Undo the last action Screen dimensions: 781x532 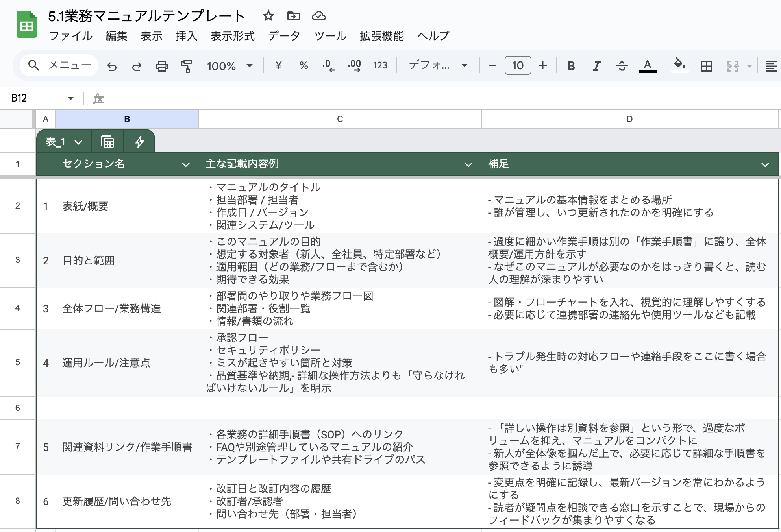click(112, 66)
